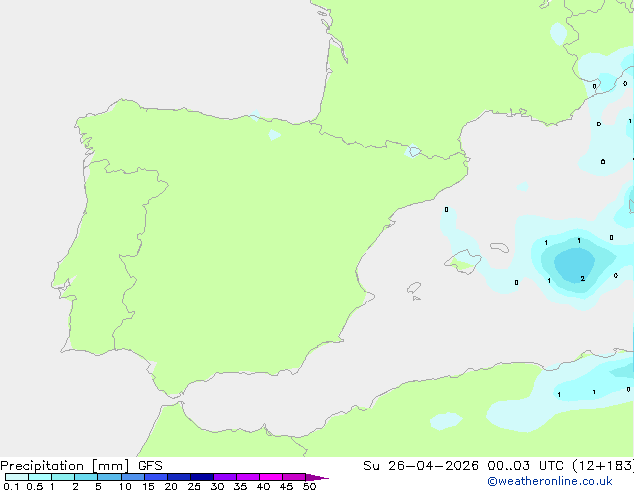Screen dimensions: 634x490
Task: Select the 'Precipitation [mm] GFS' title text
Action: click(x=81, y=466)
